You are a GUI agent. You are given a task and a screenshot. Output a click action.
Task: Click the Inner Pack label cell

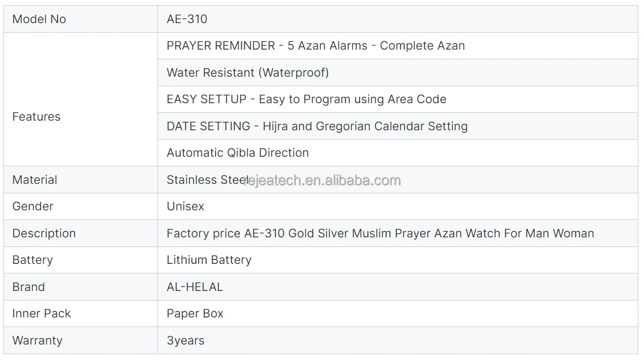pos(81,314)
